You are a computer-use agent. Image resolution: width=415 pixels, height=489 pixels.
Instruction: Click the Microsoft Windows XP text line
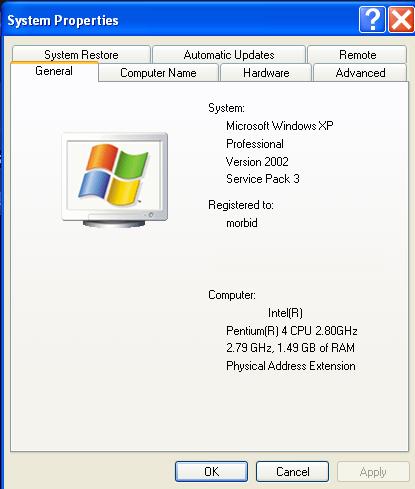point(280,126)
